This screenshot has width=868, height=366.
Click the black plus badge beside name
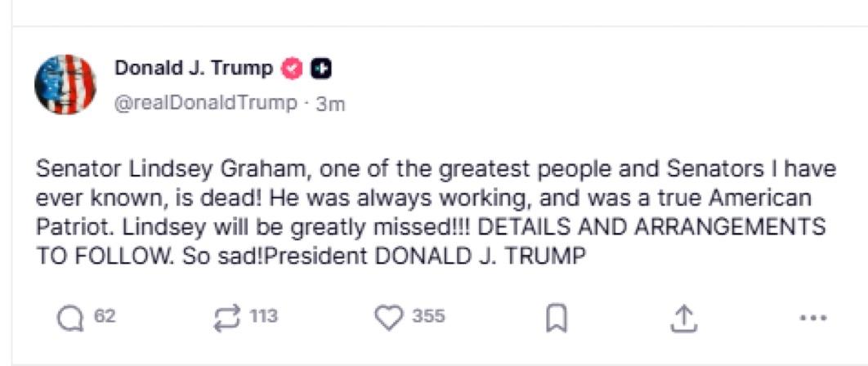click(321, 69)
